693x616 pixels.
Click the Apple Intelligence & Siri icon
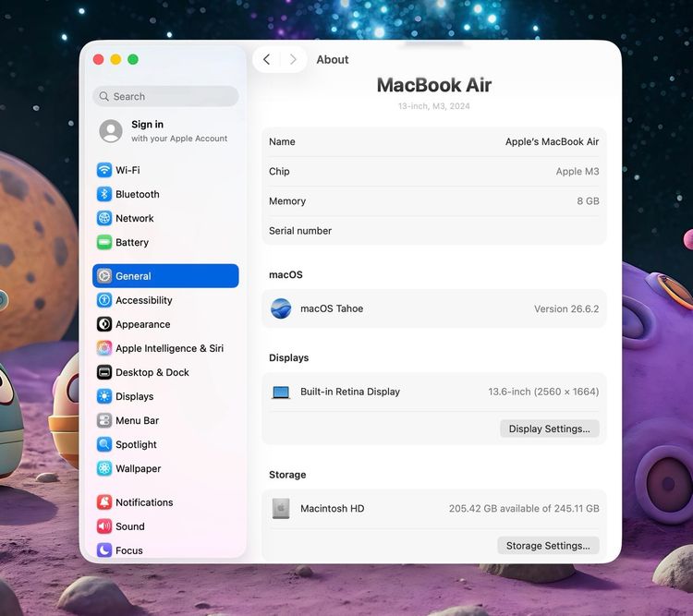104,348
